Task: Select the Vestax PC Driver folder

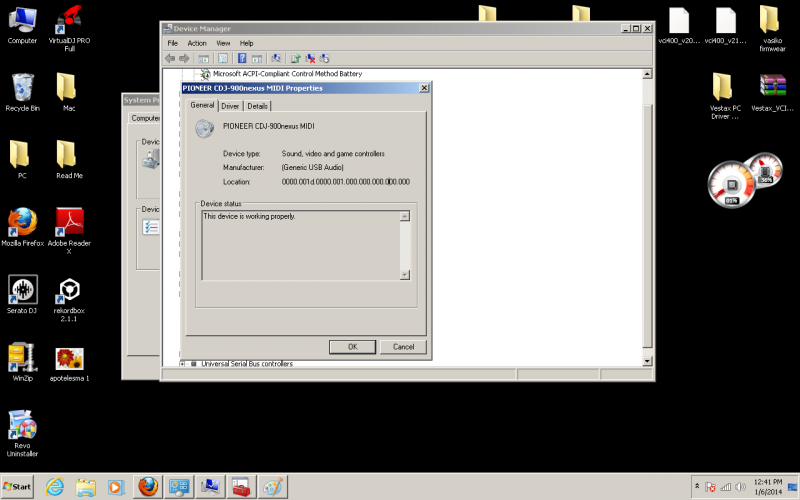Action: point(725,96)
